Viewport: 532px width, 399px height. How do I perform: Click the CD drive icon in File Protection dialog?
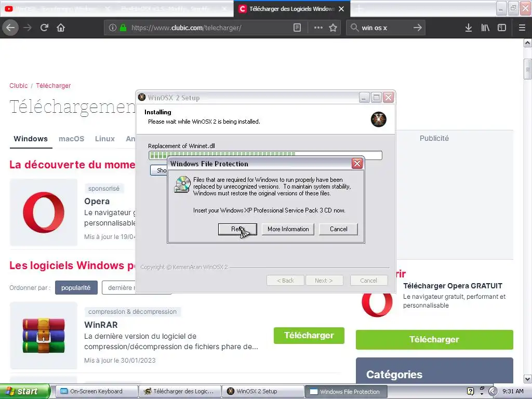182,185
